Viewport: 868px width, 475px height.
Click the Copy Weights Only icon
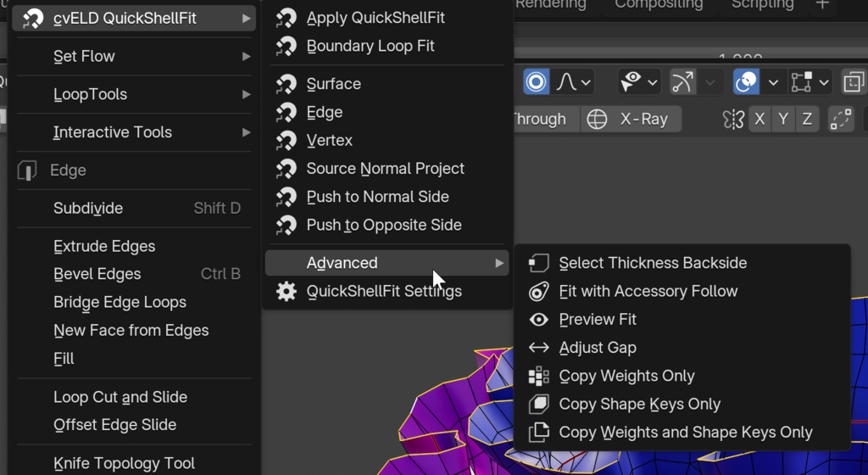538,376
